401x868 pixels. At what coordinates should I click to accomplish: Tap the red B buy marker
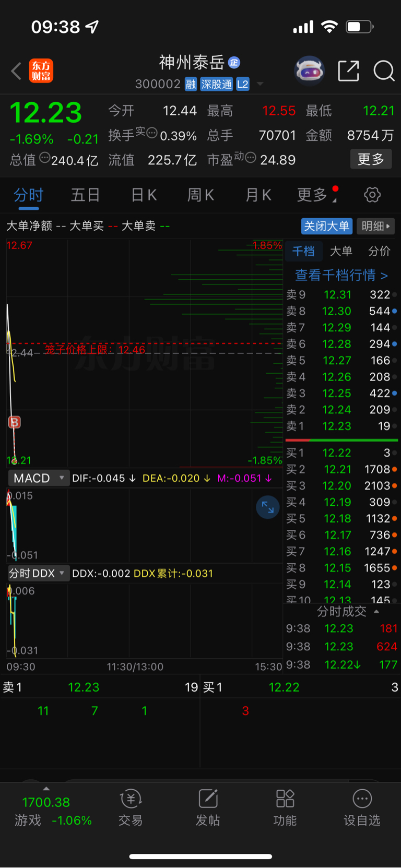tap(15, 422)
